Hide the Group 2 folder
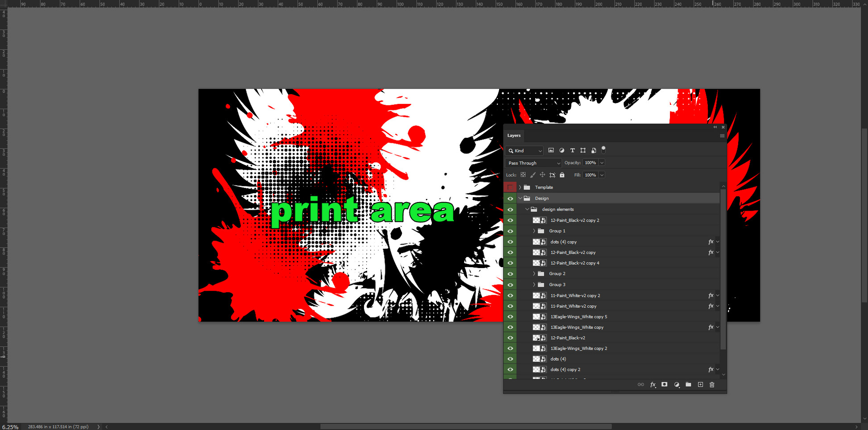Image resolution: width=868 pixels, height=430 pixels. (x=510, y=274)
